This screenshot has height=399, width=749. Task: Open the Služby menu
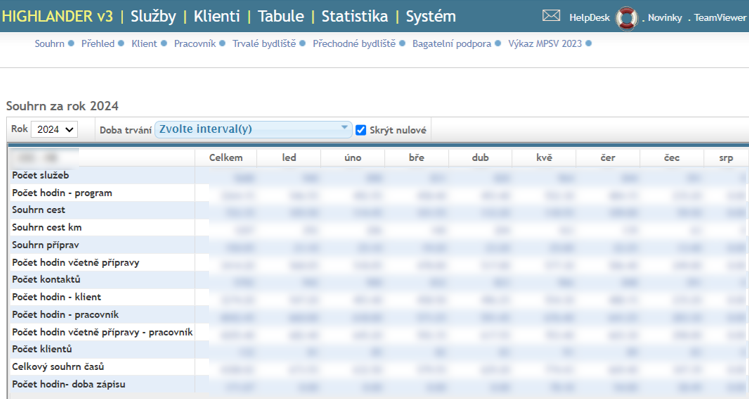coord(153,16)
